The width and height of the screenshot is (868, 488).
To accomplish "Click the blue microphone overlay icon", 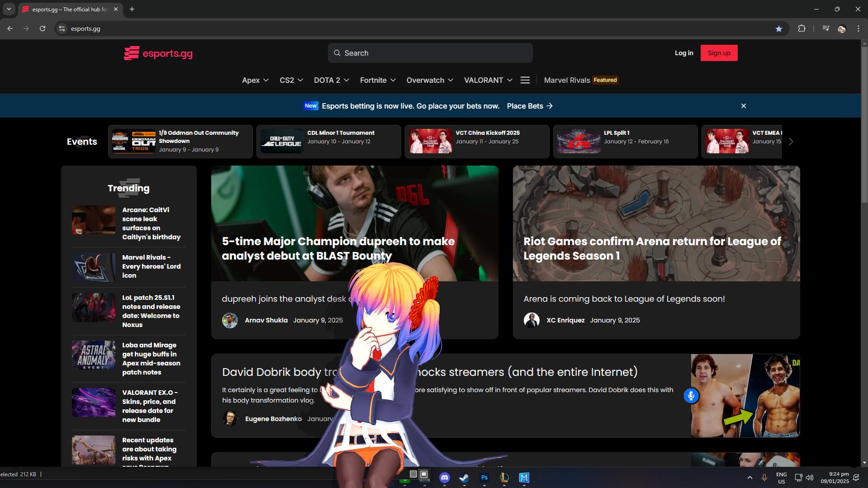I will tap(691, 396).
